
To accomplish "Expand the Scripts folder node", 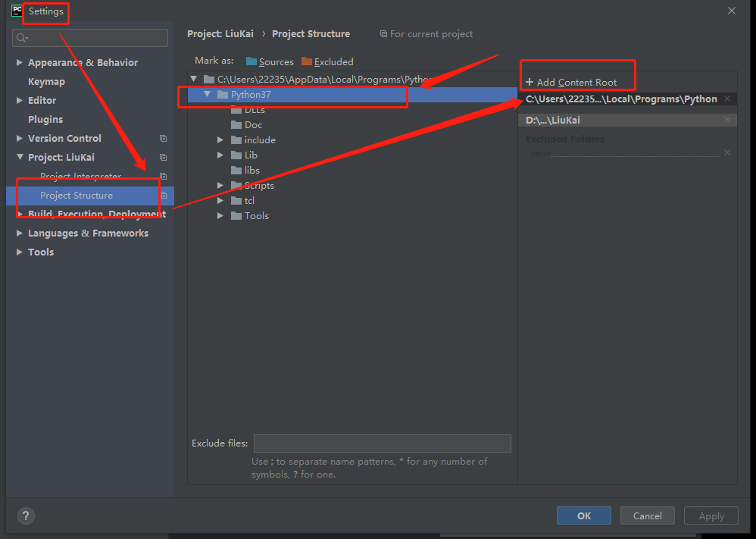I will pyautogui.click(x=220, y=185).
